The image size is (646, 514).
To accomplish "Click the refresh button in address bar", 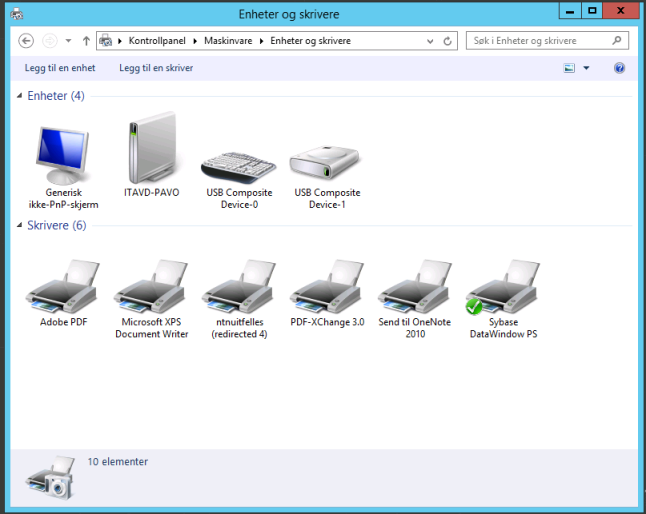I will point(447,41).
